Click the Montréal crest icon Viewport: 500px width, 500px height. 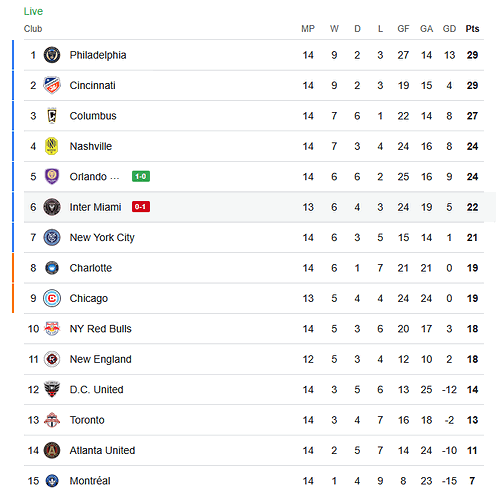52,481
